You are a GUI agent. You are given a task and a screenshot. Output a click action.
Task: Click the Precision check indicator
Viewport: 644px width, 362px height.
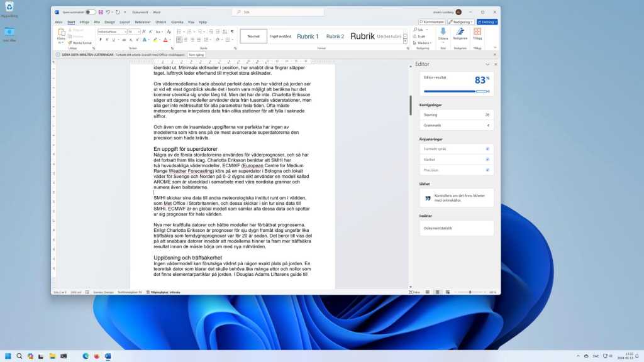coord(487,170)
